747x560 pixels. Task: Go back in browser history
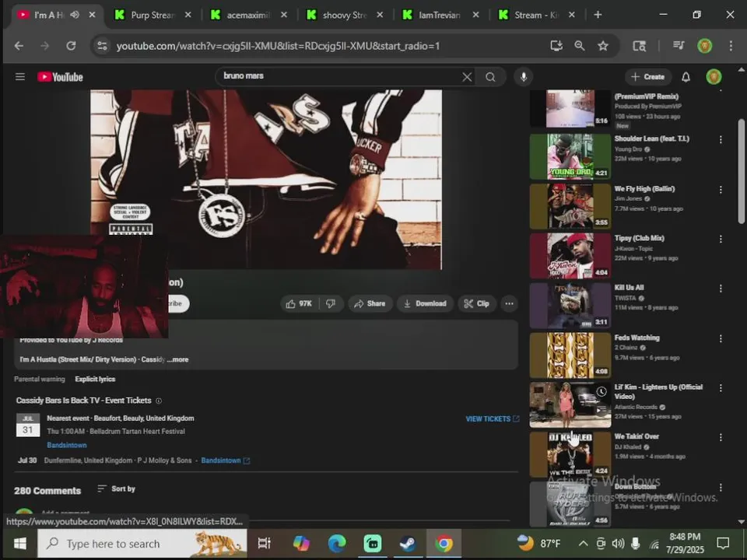coord(19,46)
